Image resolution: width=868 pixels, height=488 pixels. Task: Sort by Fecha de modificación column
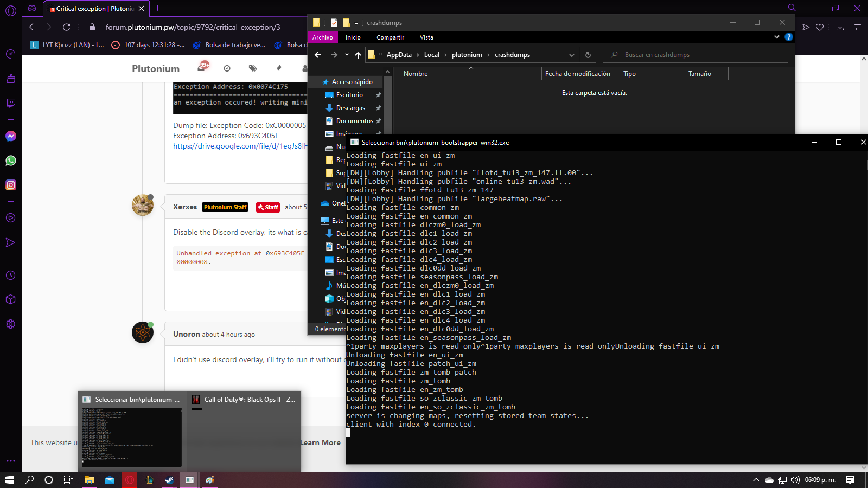[x=577, y=74]
